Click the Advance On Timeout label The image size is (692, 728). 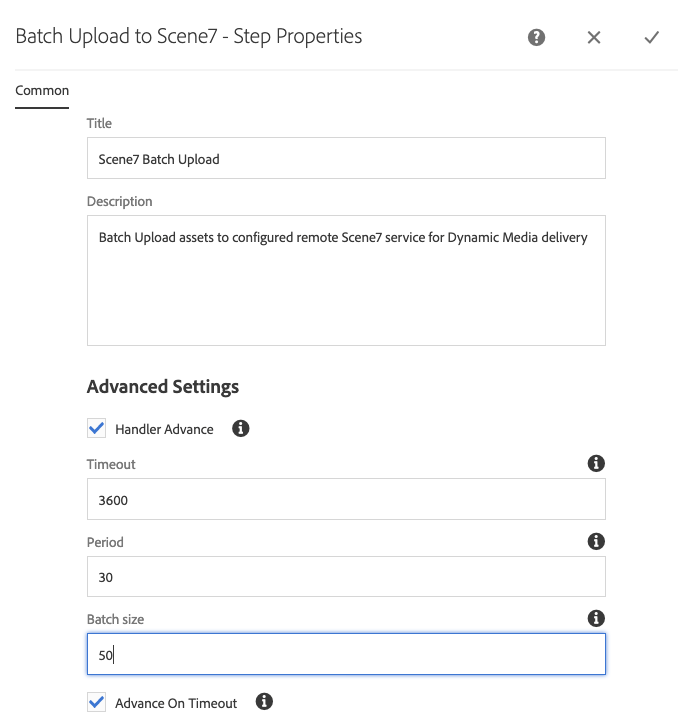tap(176, 703)
